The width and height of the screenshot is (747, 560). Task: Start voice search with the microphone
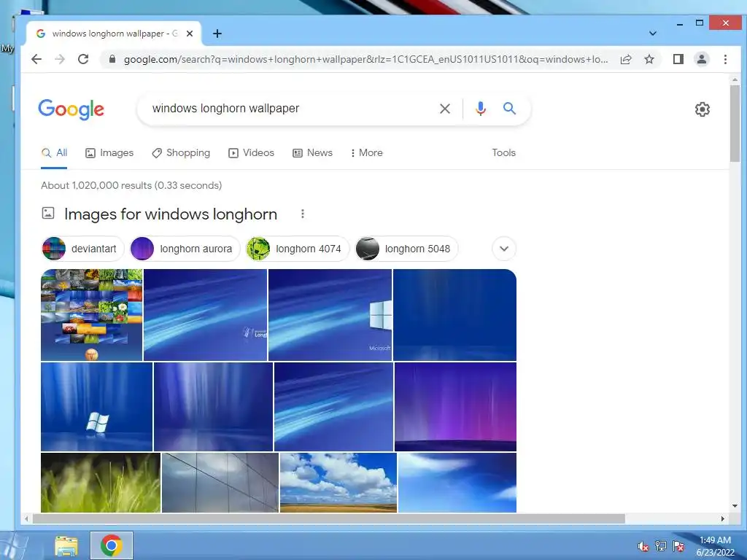(x=481, y=109)
